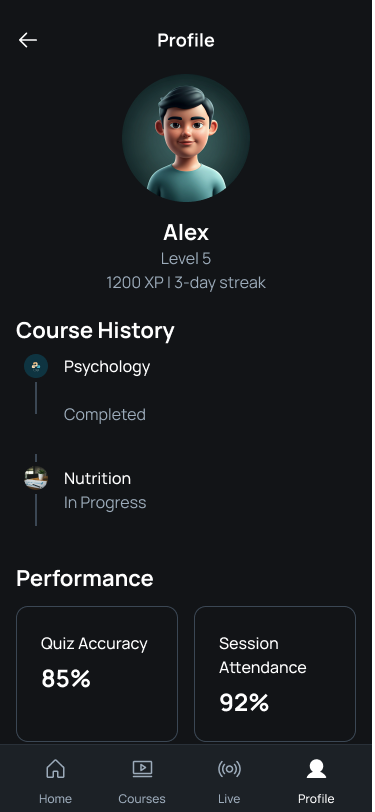The height and width of the screenshot is (812, 375).
Task: Switch to the Home tab label
Action: coord(55,799)
